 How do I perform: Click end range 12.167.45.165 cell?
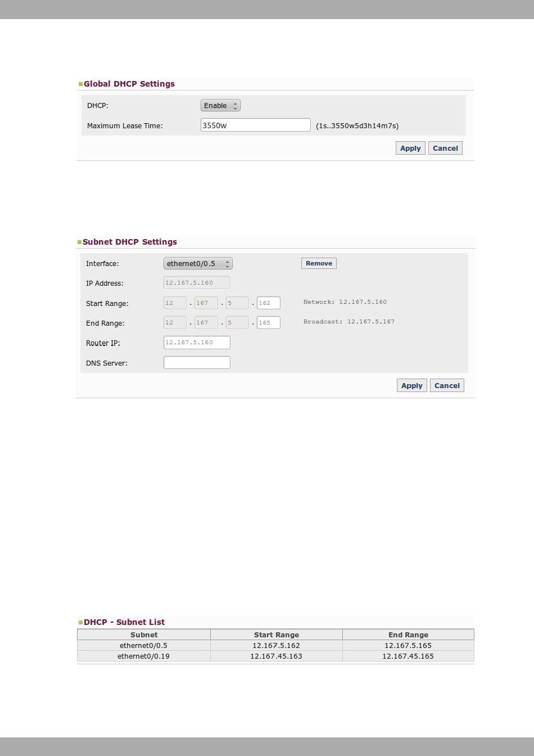click(x=408, y=656)
